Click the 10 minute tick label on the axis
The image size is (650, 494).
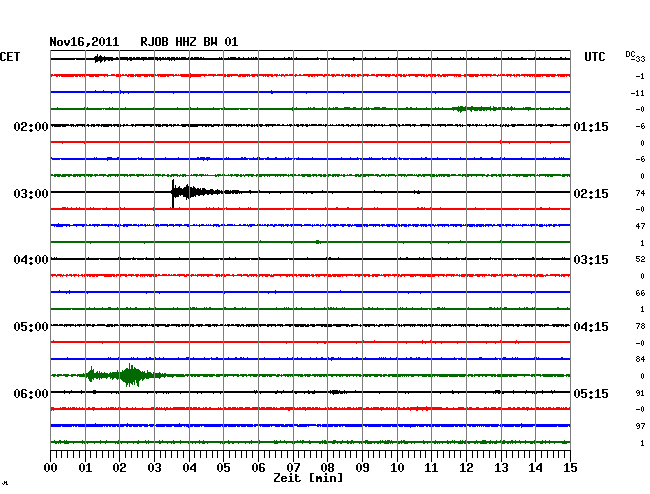click(397, 467)
